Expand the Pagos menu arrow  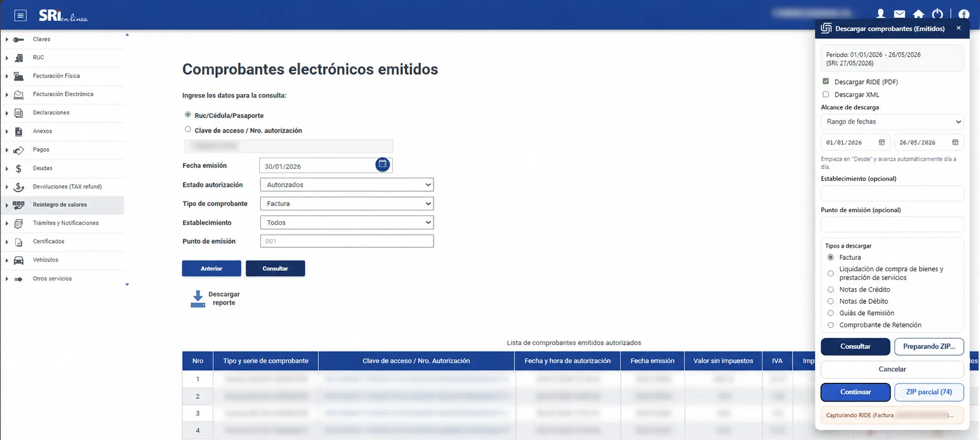pos(7,150)
